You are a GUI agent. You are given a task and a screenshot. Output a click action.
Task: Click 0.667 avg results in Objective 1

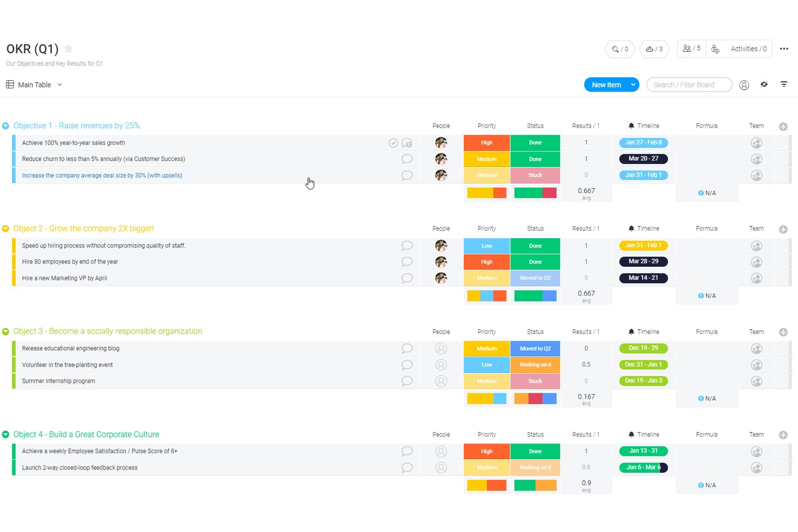pos(586,194)
